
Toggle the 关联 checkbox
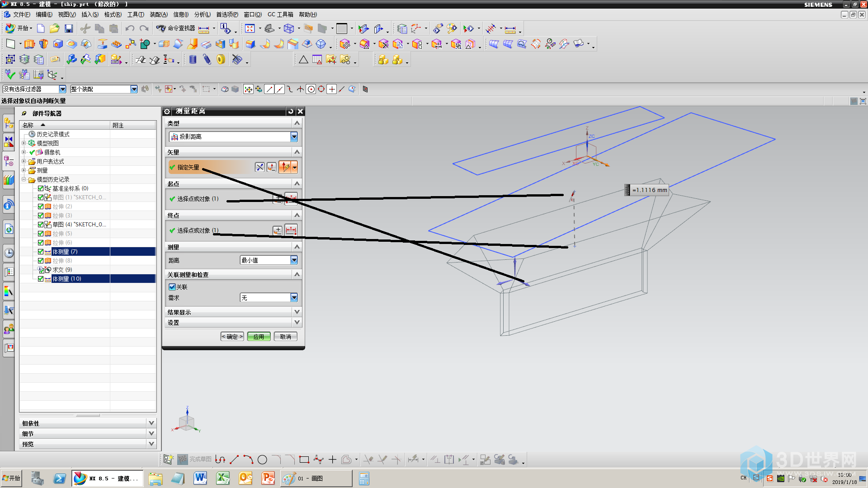[x=172, y=287]
